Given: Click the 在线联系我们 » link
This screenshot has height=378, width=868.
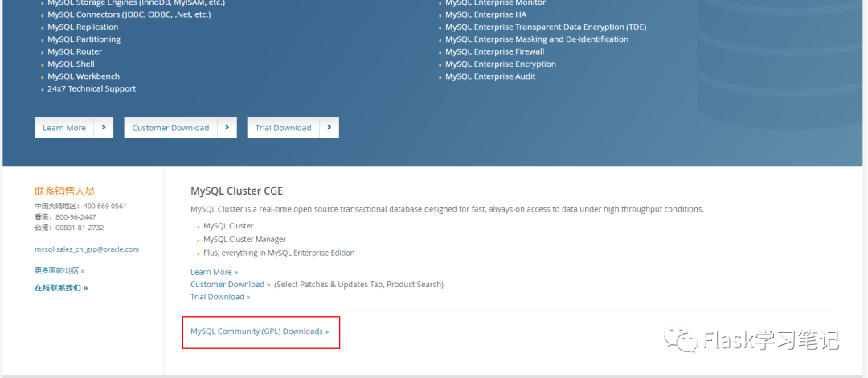Looking at the screenshot, I should point(61,288).
